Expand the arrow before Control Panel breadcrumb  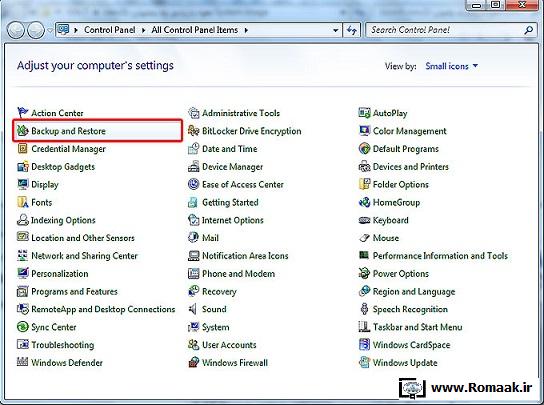coord(76,30)
